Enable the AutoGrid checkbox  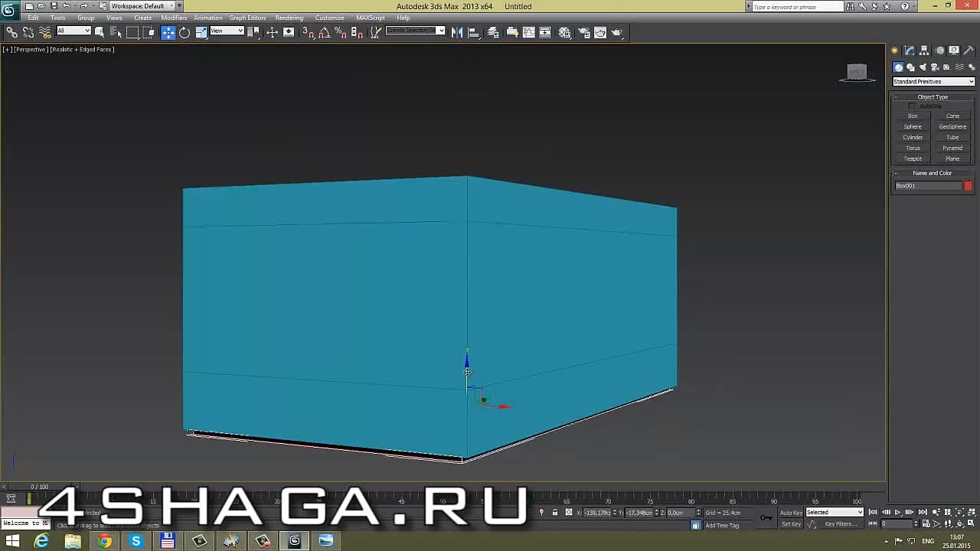[x=912, y=106]
